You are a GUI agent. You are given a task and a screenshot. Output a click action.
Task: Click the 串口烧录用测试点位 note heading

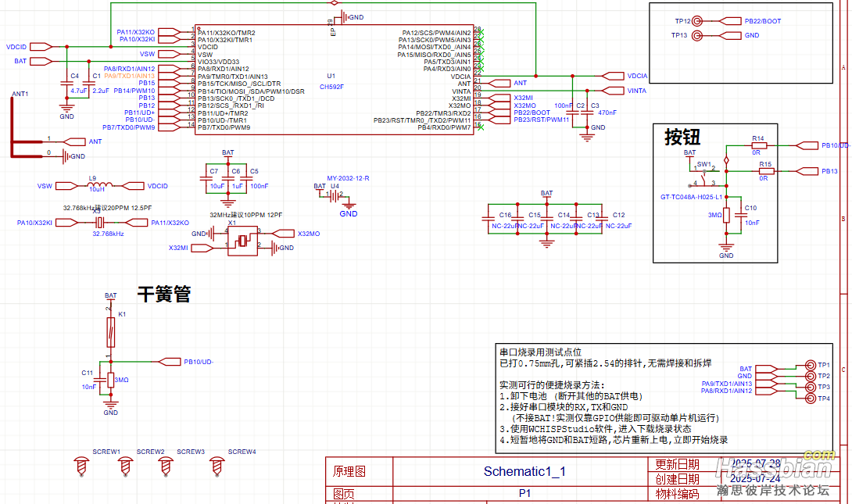point(541,352)
